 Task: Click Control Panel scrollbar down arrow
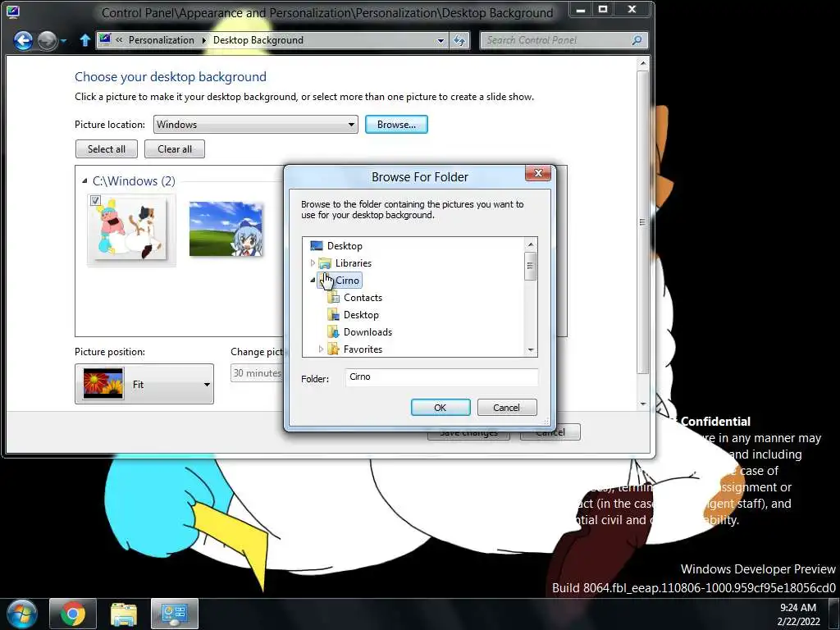[643, 404]
